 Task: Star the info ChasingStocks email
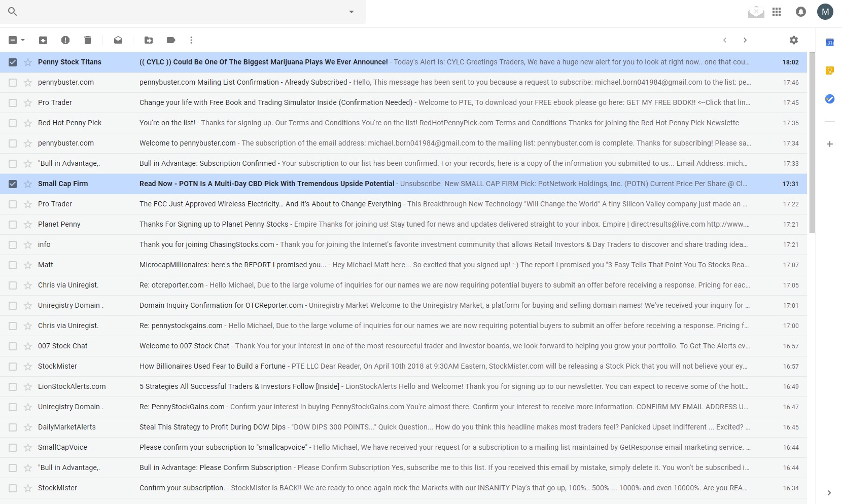[28, 245]
